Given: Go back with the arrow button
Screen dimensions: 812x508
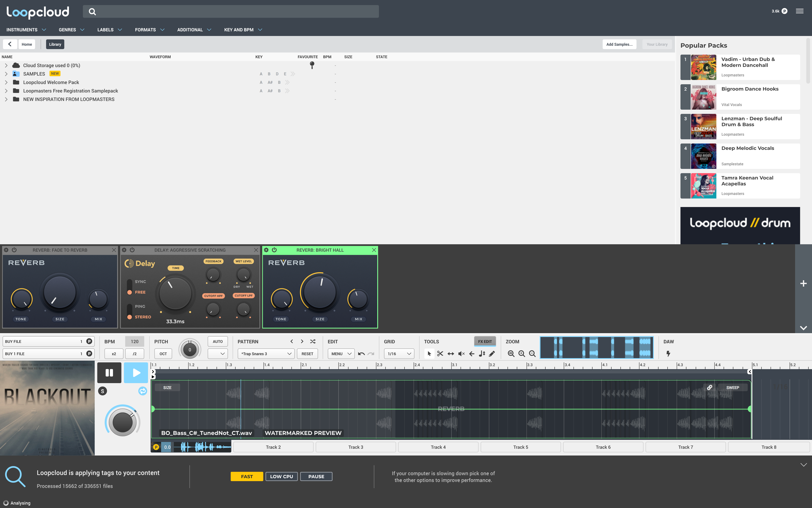Looking at the screenshot, I should tap(10, 44).
